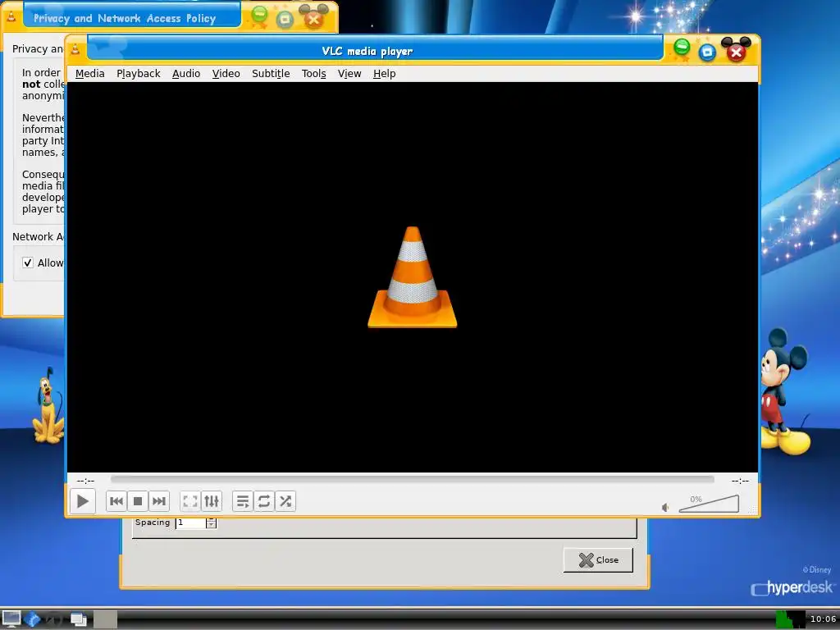Toggle random shuffle playback
Screen dimensions: 840x630
pyautogui.click(x=285, y=501)
